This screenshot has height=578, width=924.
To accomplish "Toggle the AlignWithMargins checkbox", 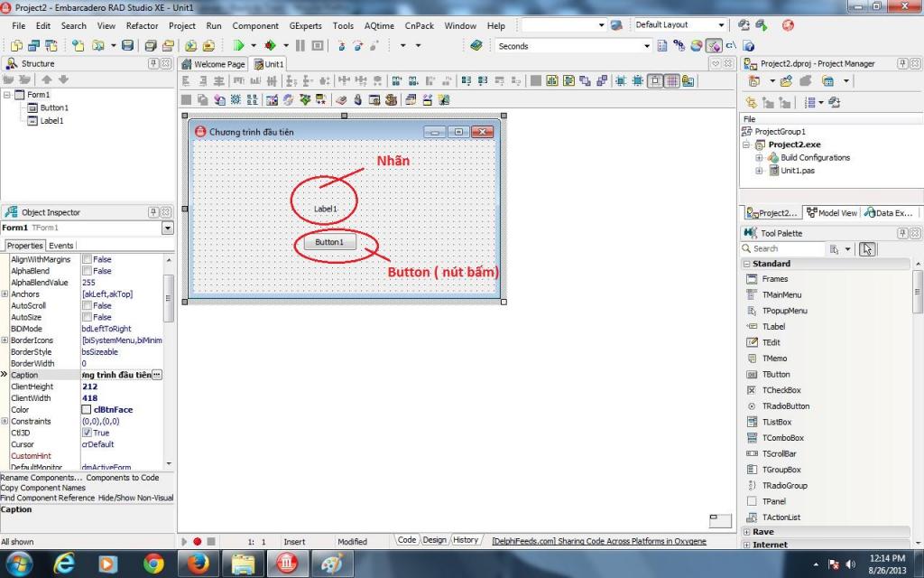I will 87,259.
